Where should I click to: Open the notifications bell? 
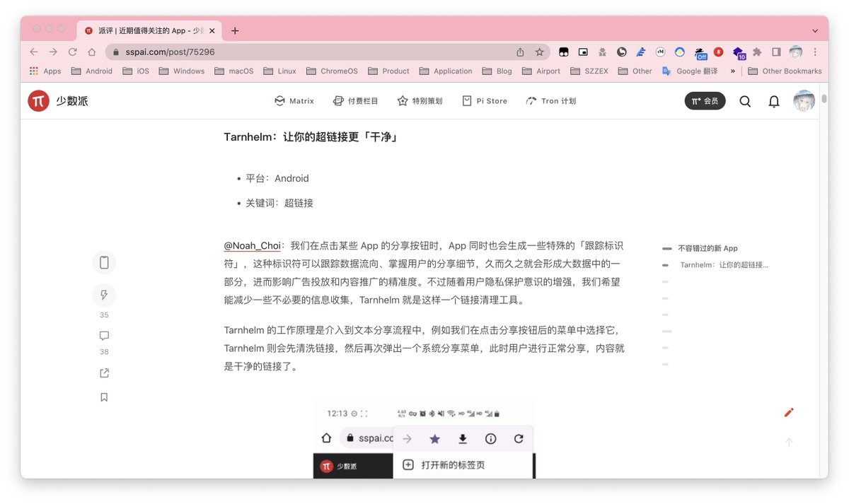tap(774, 101)
